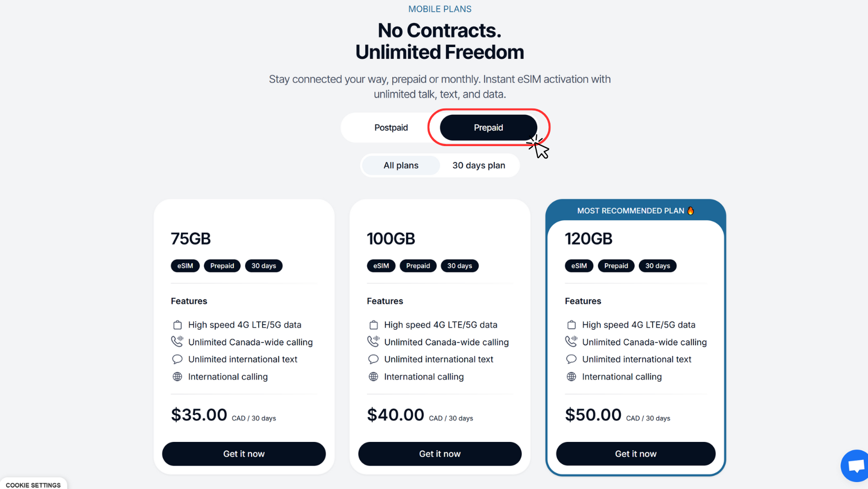Click the eSIM badge on 75GB plan
This screenshot has height=489, width=868.
tap(185, 266)
